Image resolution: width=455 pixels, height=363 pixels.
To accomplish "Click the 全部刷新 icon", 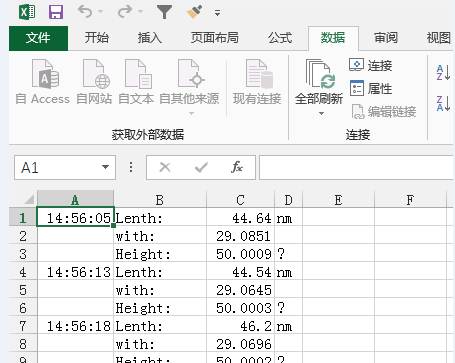I will click(319, 75).
